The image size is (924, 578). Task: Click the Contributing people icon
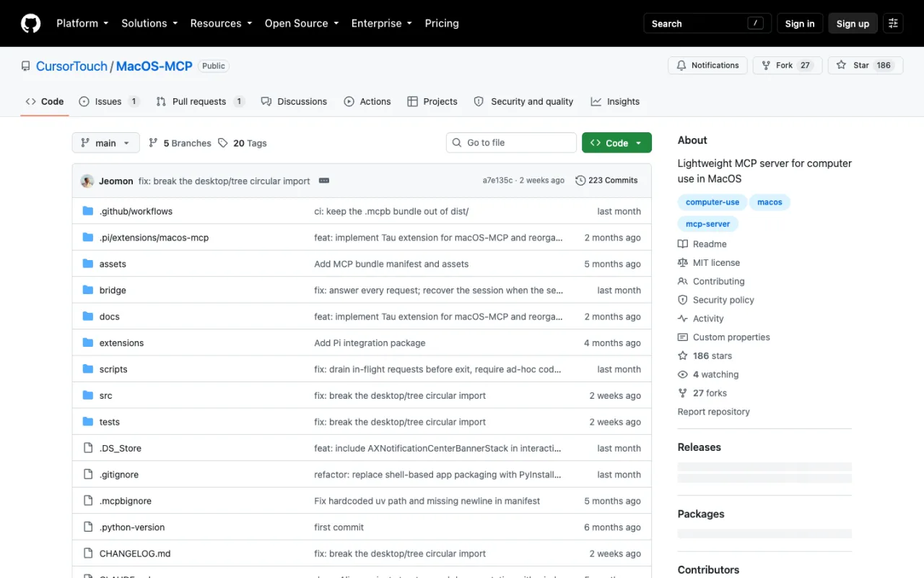click(683, 281)
